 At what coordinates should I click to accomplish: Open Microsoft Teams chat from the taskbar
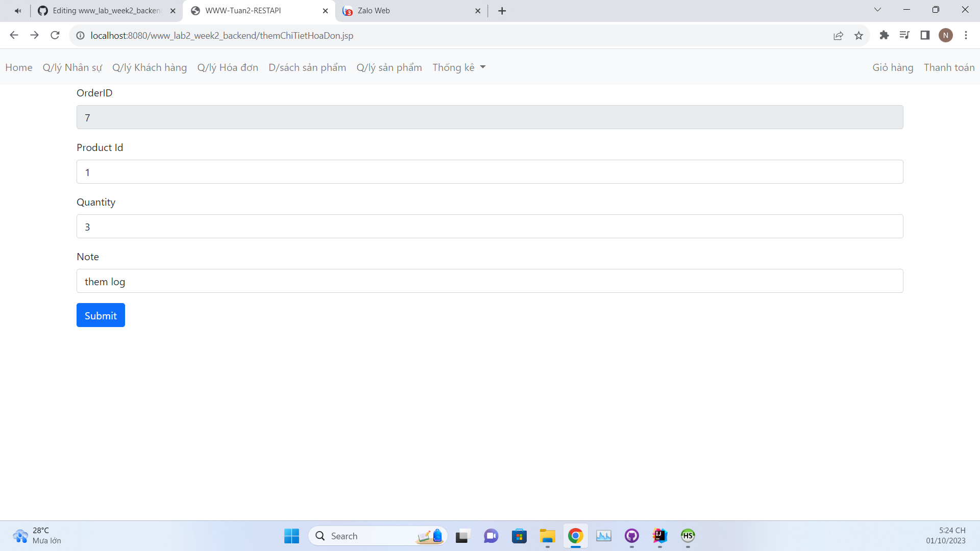pyautogui.click(x=491, y=536)
